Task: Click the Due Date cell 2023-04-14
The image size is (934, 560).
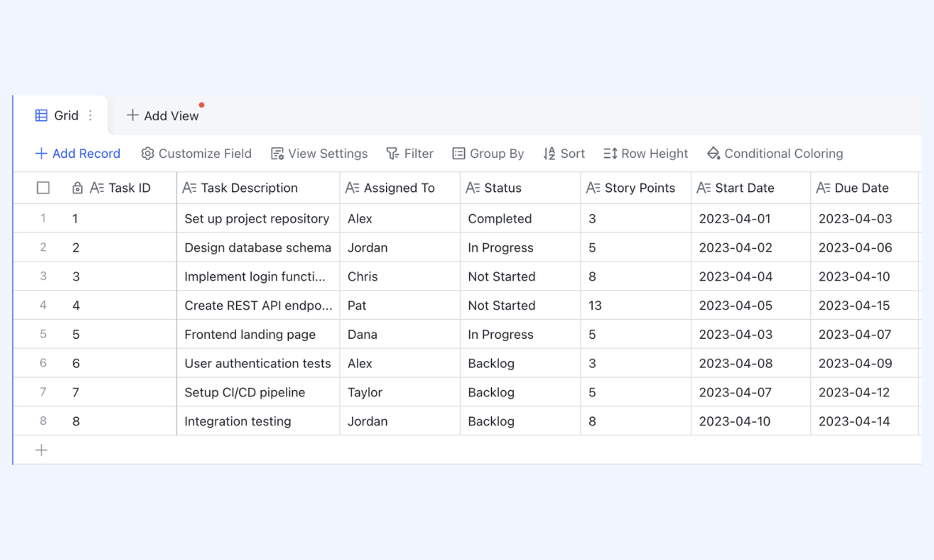Action: click(865, 421)
